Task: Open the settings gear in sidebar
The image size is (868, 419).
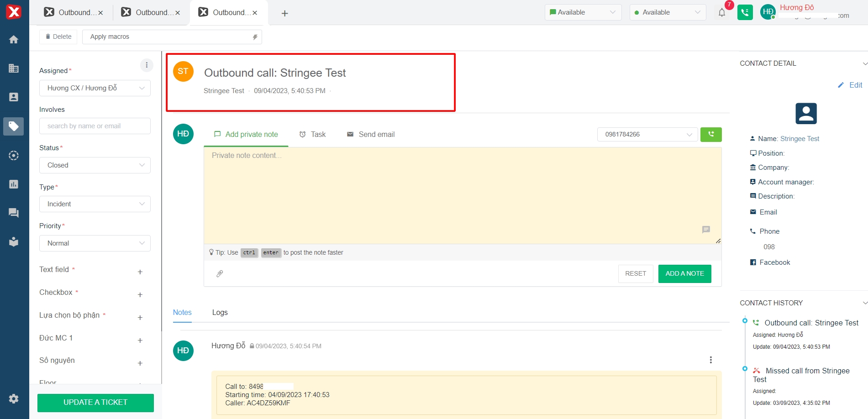Action: pos(14,398)
